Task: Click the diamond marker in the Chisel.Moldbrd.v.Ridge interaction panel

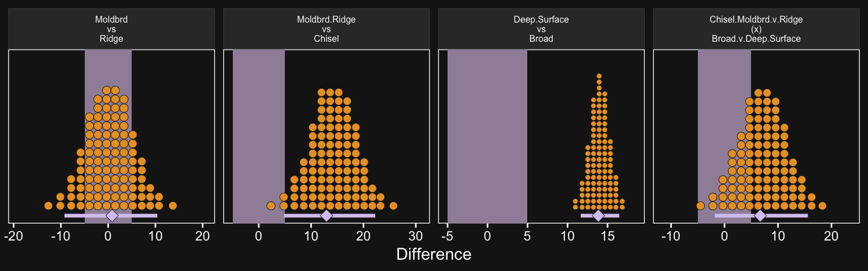Action: coord(760,216)
